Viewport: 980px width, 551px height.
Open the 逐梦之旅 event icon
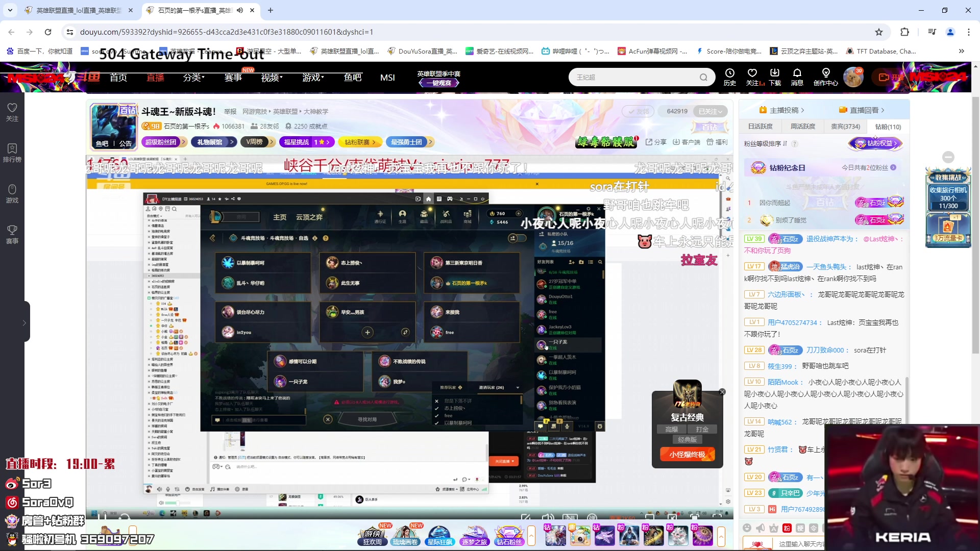(474, 535)
